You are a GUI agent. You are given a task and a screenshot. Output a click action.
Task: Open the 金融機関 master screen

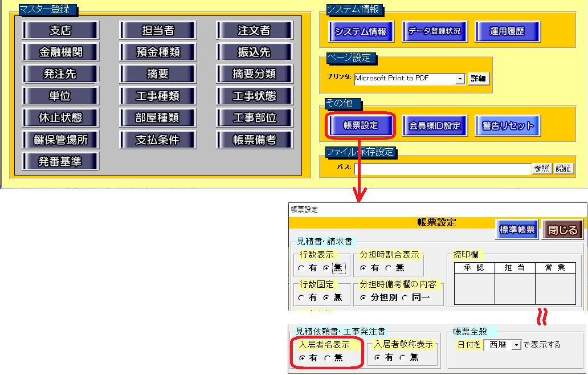60,52
